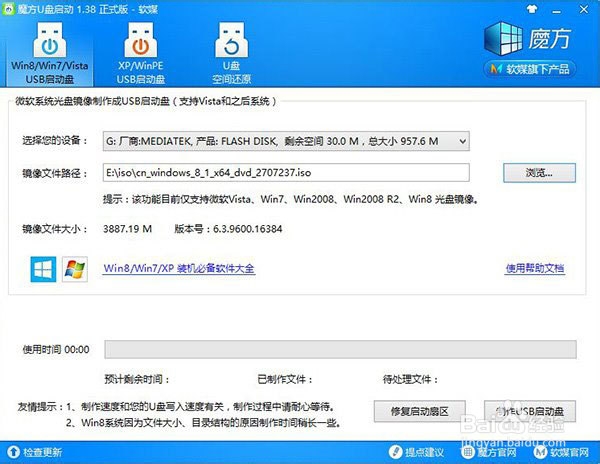The height and width of the screenshot is (464, 600).
Task: Close the 魔方U盘启动 window
Action: (x=584, y=9)
